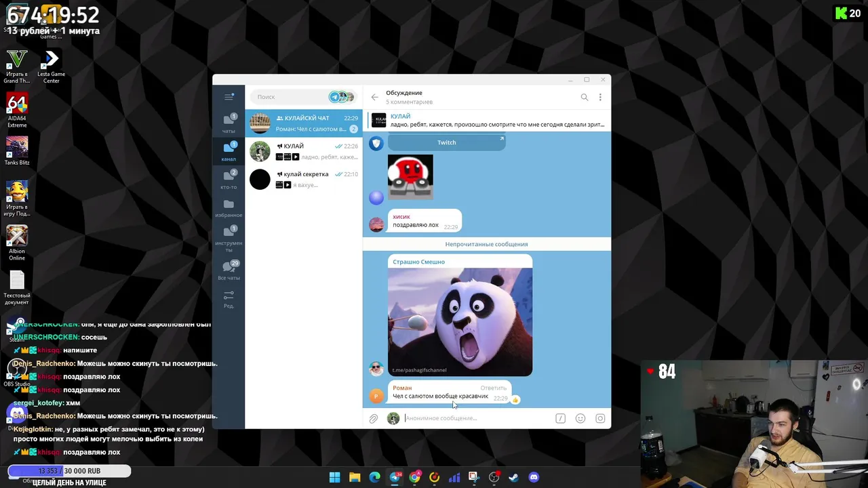Open the three-dot discussion options menu
The height and width of the screenshot is (488, 868).
pos(600,97)
